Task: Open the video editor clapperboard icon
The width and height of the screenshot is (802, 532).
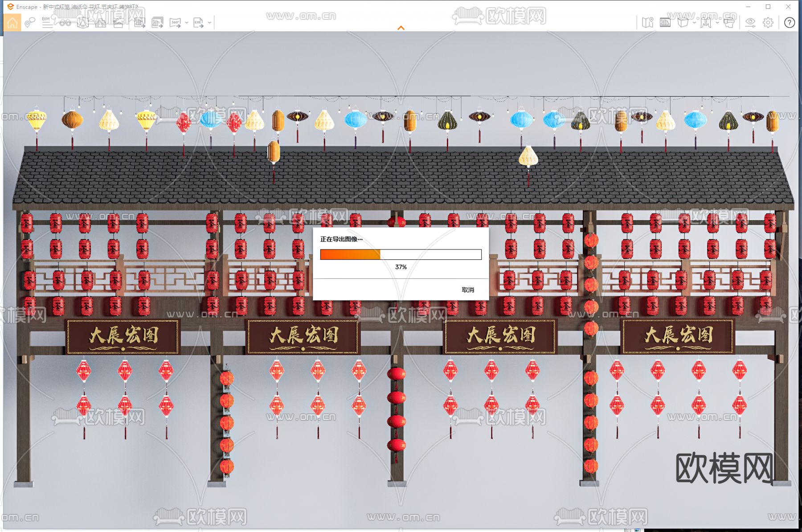Action: click(118, 23)
